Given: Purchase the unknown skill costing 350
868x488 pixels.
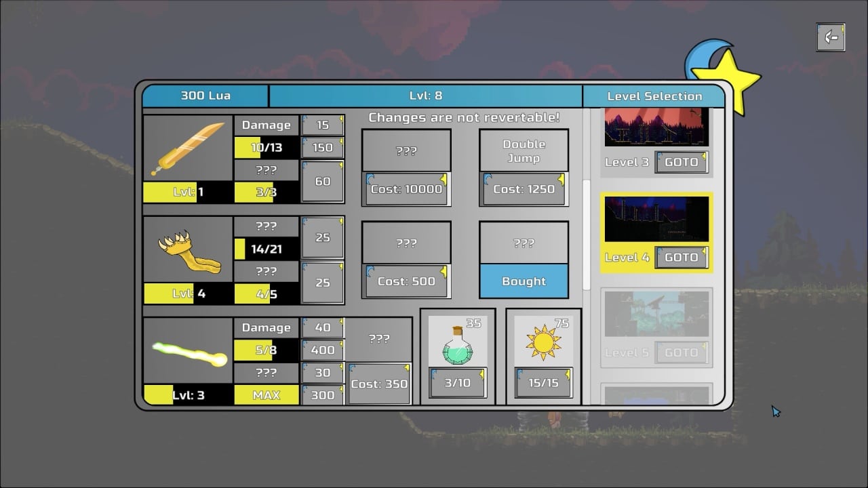Looking at the screenshot, I should [378, 384].
